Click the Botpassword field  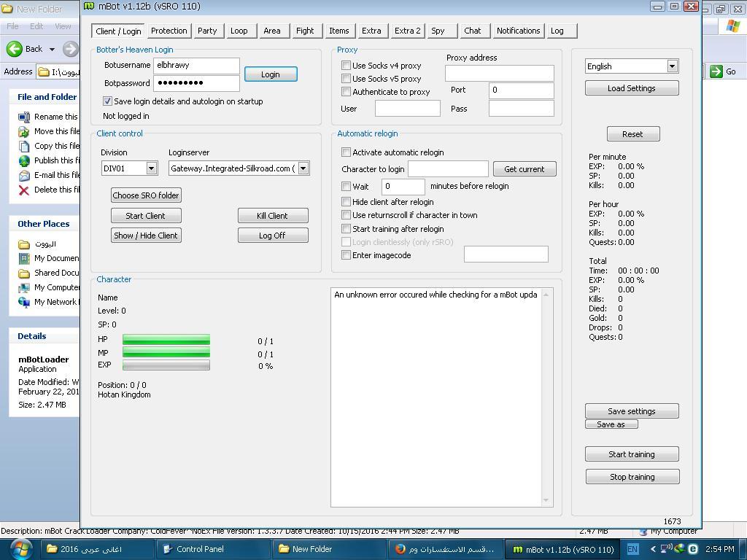tap(196, 83)
